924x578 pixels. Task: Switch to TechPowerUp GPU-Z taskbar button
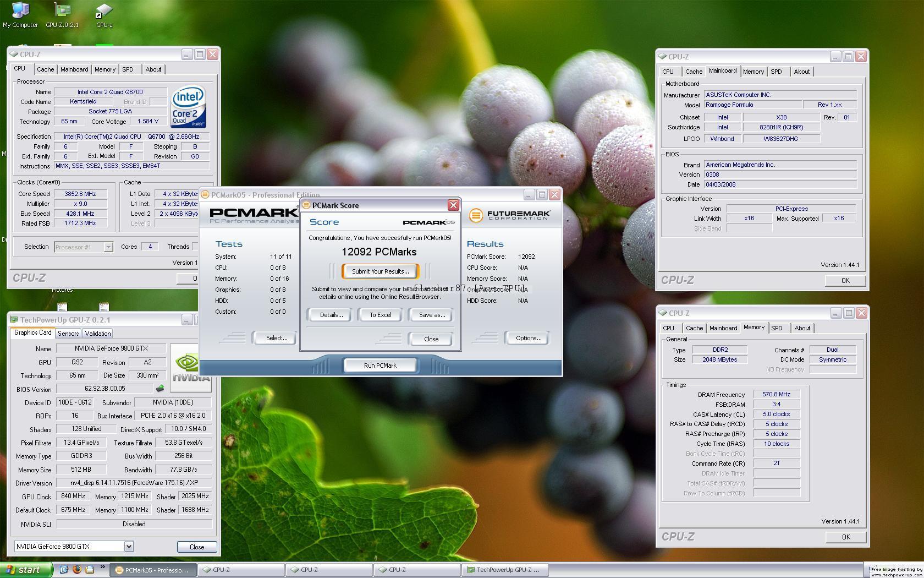click(504, 570)
